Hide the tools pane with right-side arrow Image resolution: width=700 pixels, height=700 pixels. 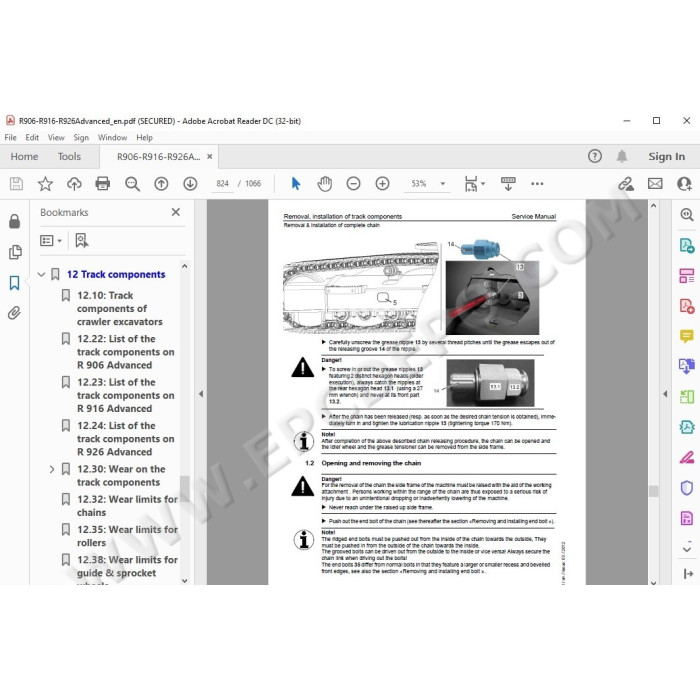(665, 394)
